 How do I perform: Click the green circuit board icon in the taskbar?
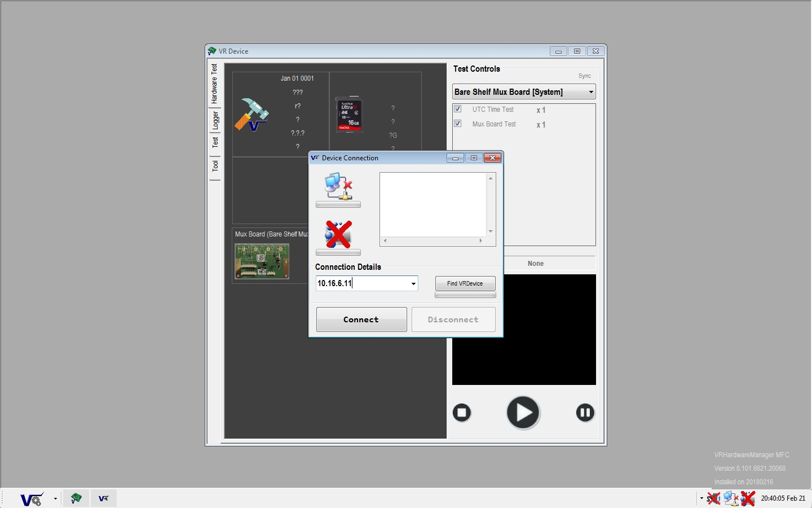[x=76, y=498]
